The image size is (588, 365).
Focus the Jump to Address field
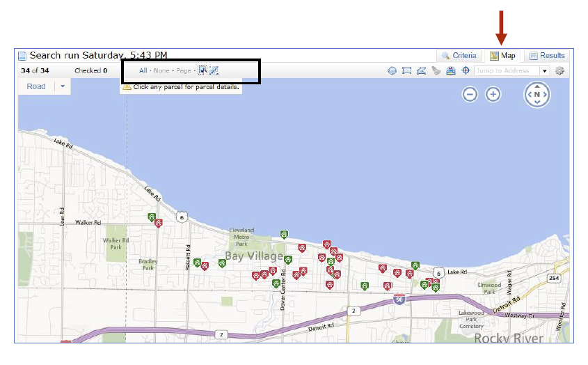pos(507,70)
